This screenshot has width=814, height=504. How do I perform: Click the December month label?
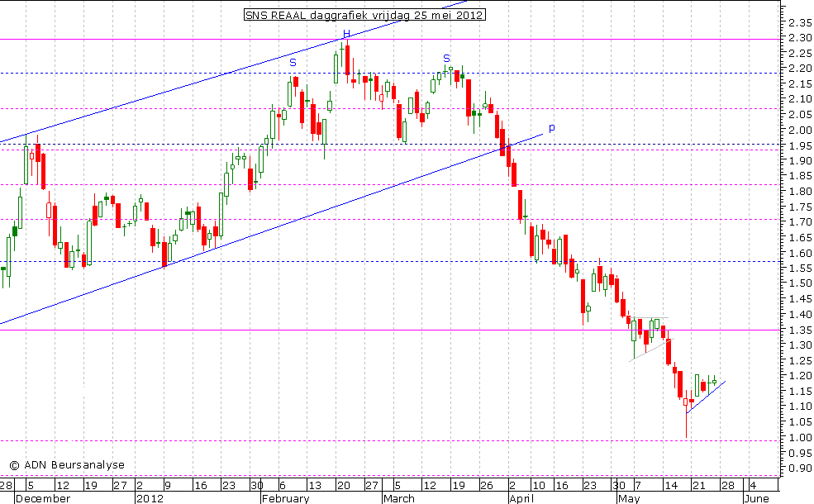click(43, 498)
